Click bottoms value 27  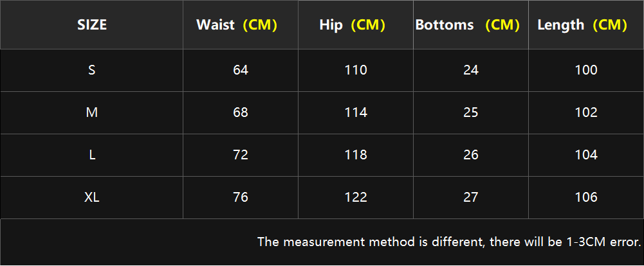(x=471, y=197)
